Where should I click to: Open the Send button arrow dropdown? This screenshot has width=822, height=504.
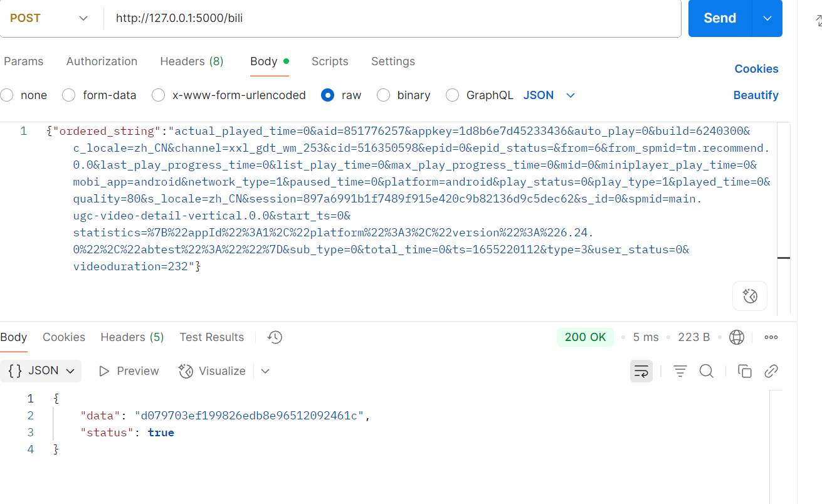click(x=767, y=18)
